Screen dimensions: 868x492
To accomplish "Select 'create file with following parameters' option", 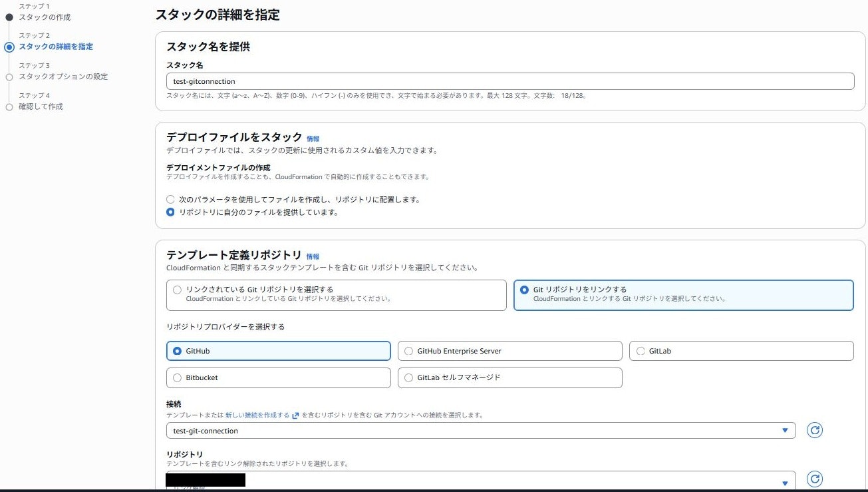I will click(170, 199).
